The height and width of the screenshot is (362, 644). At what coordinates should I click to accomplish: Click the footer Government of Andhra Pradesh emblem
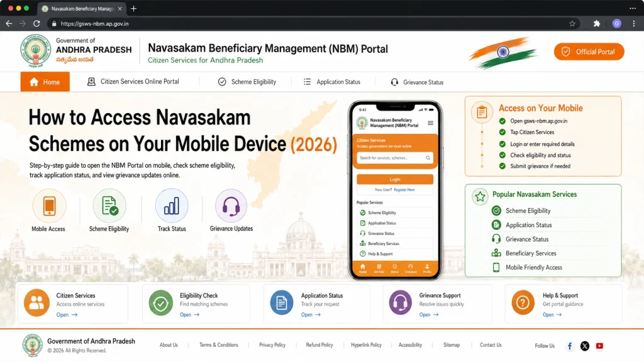(33, 346)
